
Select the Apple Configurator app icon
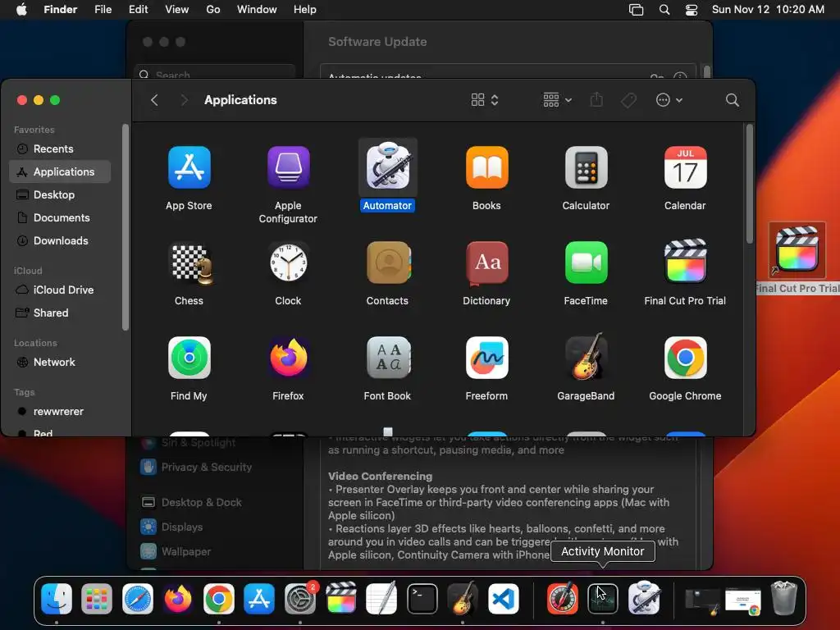[288, 167]
